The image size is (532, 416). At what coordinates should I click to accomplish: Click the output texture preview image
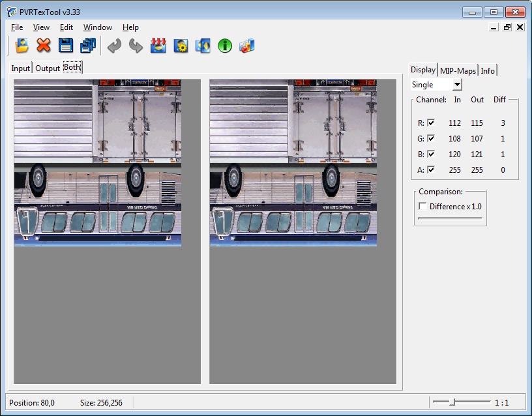point(293,163)
